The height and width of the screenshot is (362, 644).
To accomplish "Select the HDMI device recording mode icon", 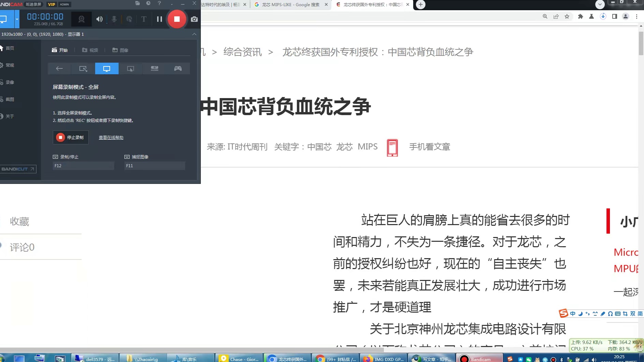I will click(x=154, y=68).
